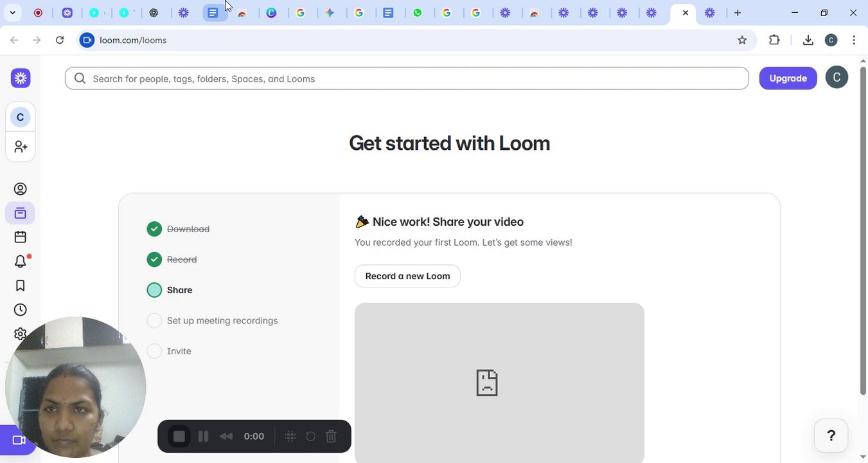Image resolution: width=868 pixels, height=463 pixels.
Task: Click Record a new Loom
Action: pyautogui.click(x=407, y=276)
